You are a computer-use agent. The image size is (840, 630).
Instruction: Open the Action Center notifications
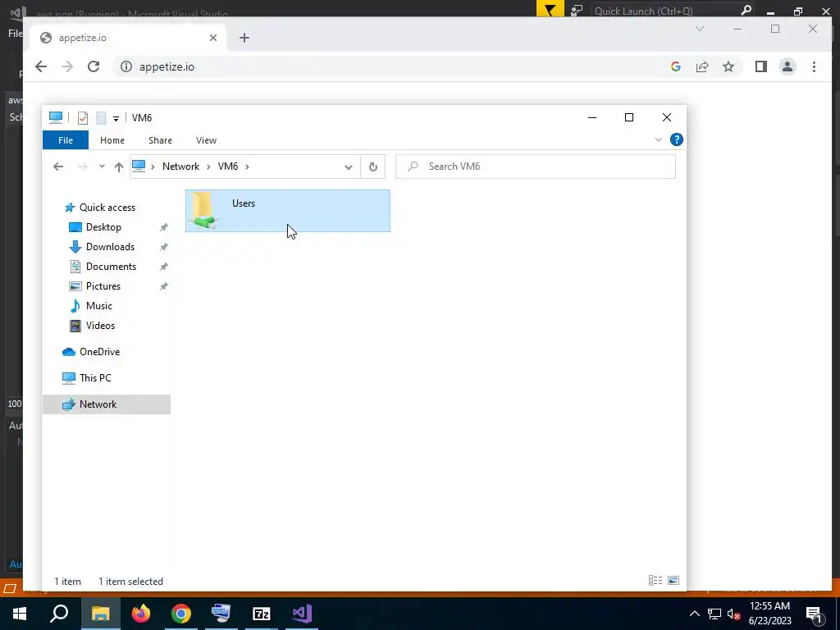[813, 614]
